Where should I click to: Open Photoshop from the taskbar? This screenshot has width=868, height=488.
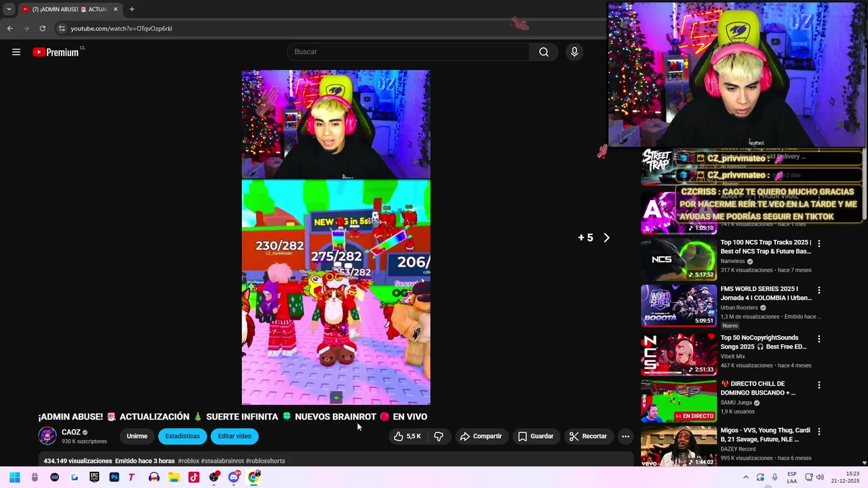click(114, 477)
